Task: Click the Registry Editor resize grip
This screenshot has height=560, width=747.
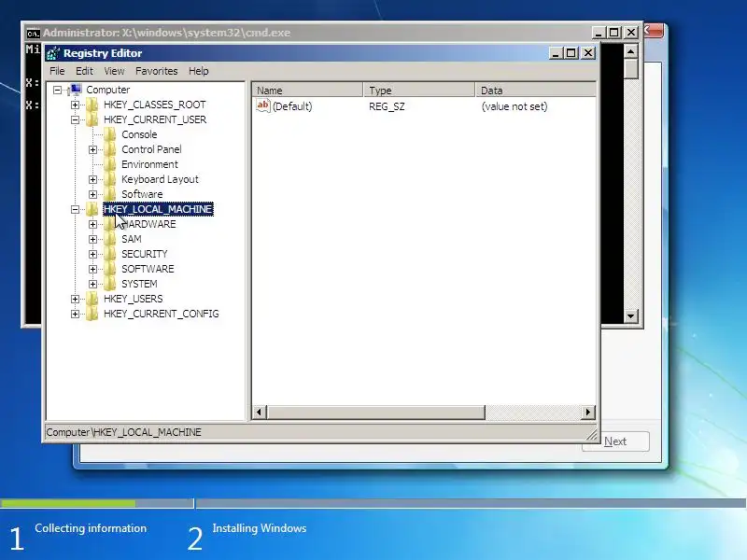Action: pos(592,434)
